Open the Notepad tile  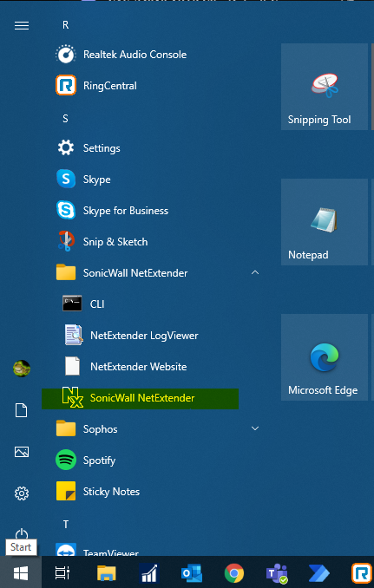point(325,222)
